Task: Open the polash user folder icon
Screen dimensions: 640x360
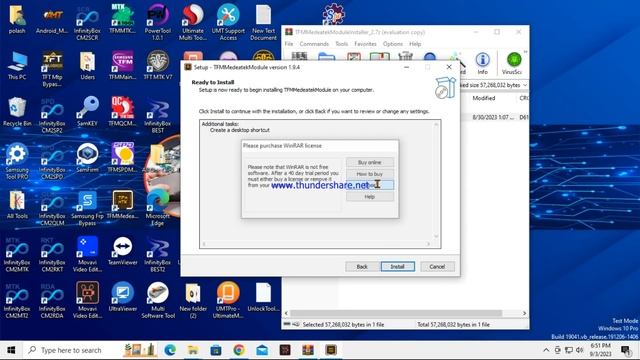Action: coord(17,20)
